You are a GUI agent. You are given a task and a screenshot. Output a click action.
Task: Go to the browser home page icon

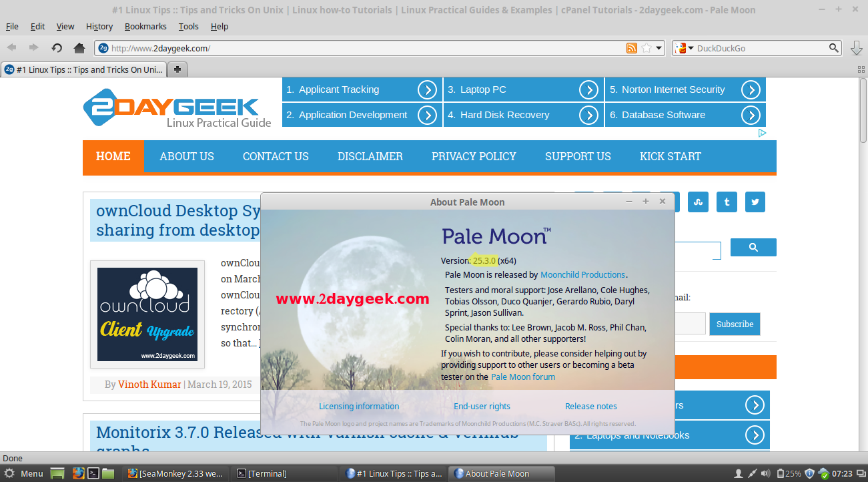79,48
